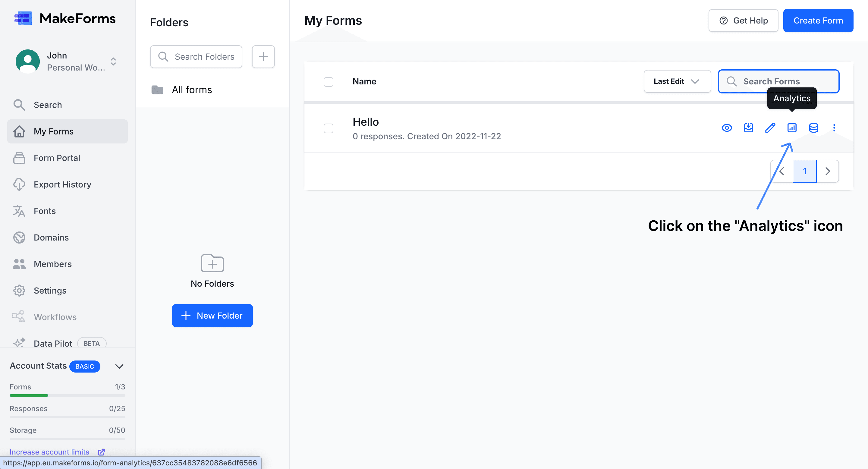Click the magnifier icon in Search Forms
Screen dimensions: 868x469
[x=731, y=81]
